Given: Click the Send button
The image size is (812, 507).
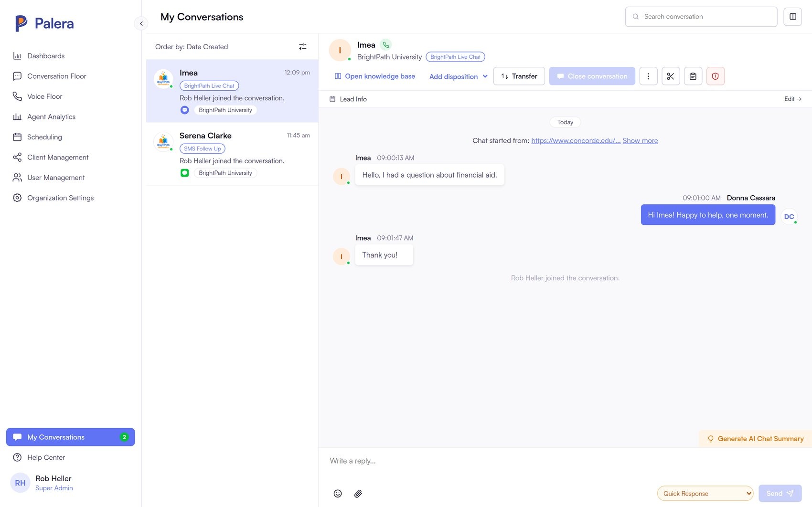Looking at the screenshot, I should point(780,494).
